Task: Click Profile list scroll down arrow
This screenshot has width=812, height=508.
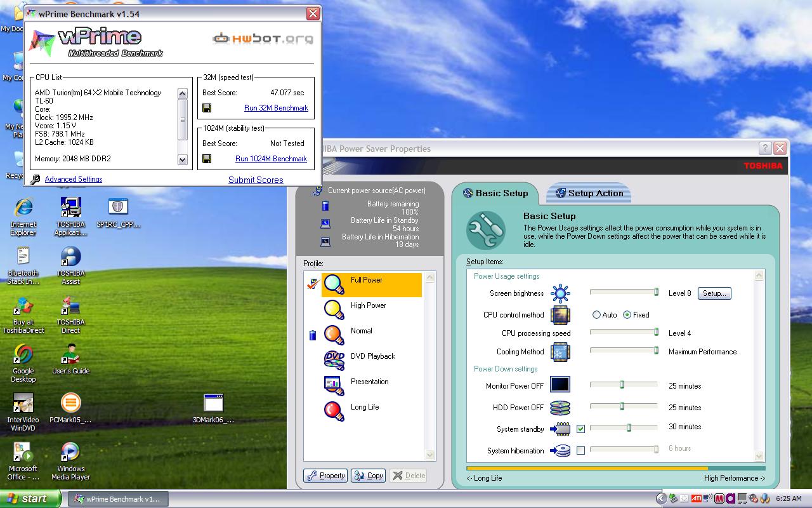Action: tap(429, 455)
